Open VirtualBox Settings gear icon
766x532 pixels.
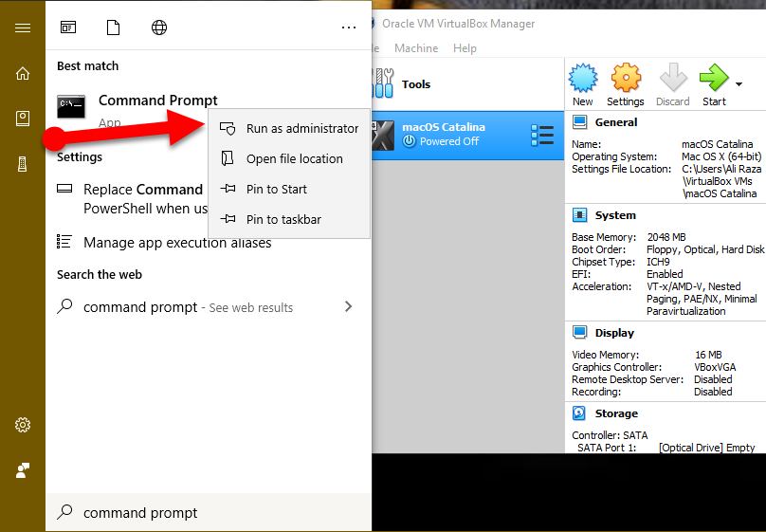tap(625, 83)
